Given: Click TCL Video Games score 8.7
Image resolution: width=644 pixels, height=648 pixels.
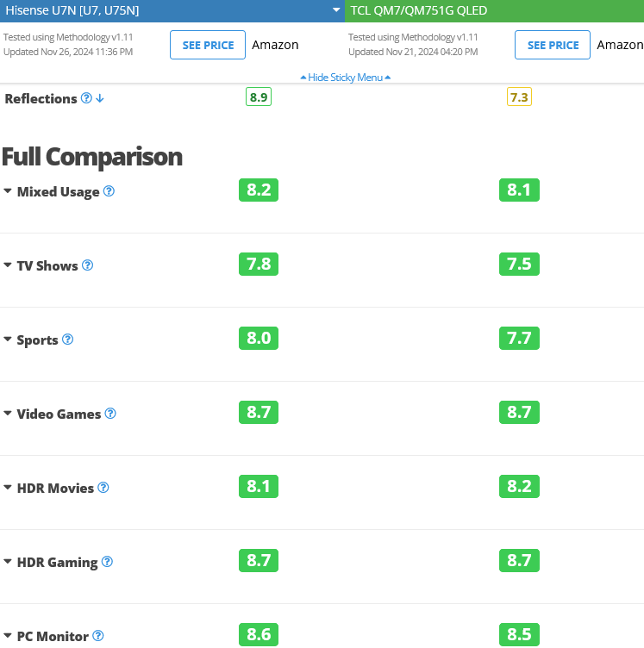Looking at the screenshot, I should coord(519,412).
